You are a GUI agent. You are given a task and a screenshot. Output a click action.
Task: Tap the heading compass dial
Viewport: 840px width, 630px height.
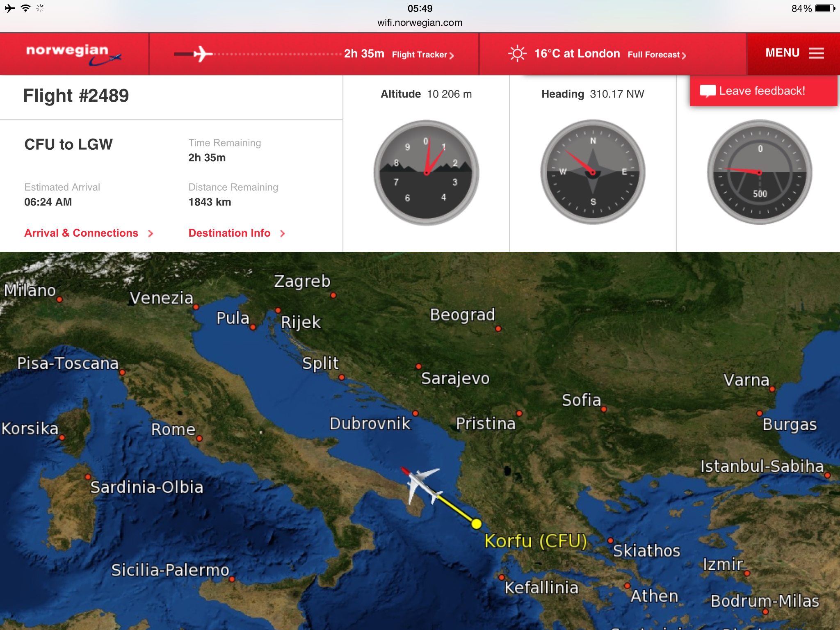(593, 172)
